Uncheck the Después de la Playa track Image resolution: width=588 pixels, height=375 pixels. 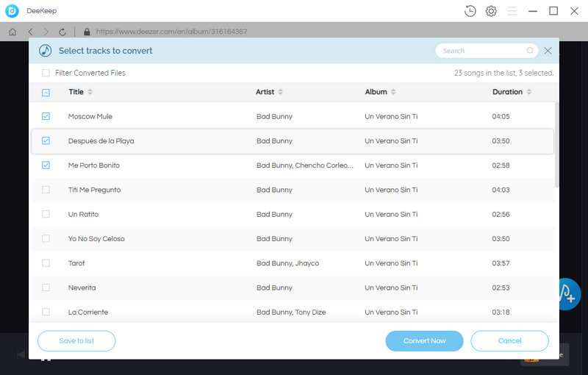point(46,140)
